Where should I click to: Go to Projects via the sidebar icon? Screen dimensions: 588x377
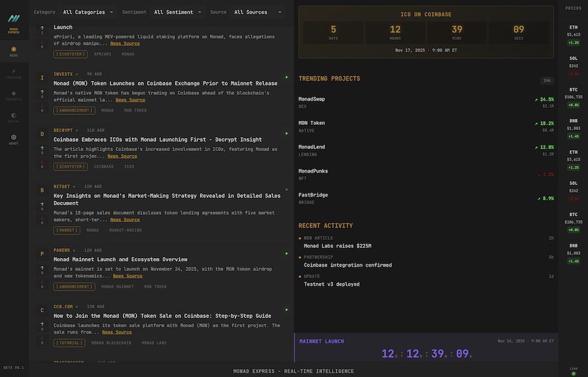pyautogui.click(x=14, y=95)
